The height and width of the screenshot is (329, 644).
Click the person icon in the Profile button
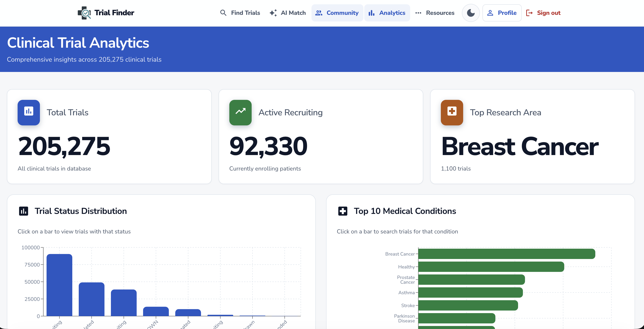(x=490, y=13)
